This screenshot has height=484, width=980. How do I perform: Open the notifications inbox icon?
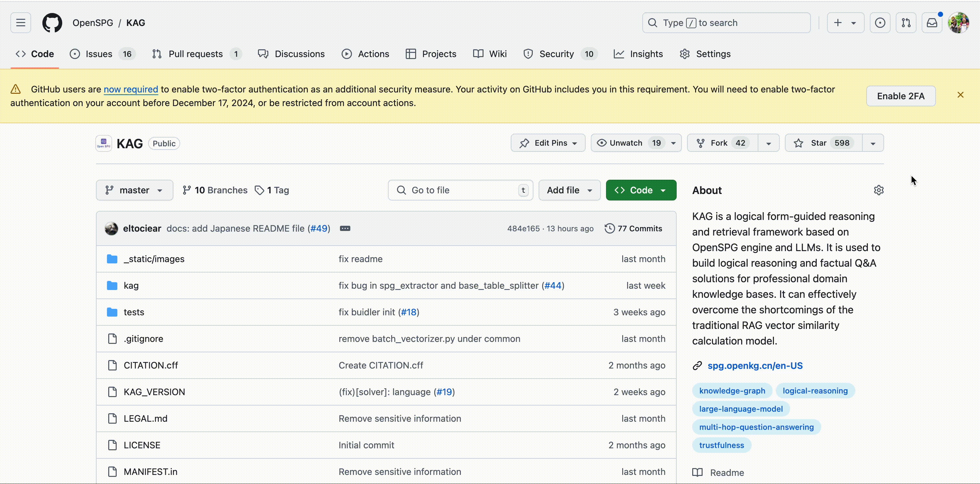(932, 23)
